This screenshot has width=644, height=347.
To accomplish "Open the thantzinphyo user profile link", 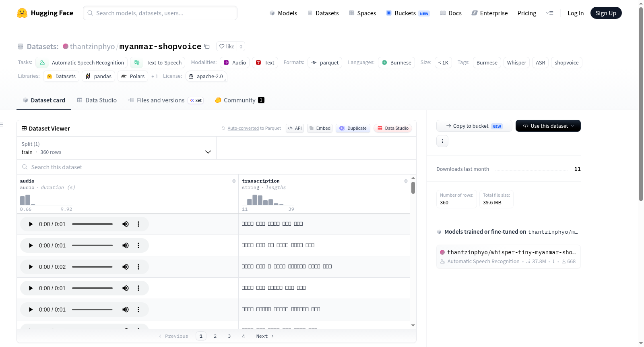I will 92,46.
